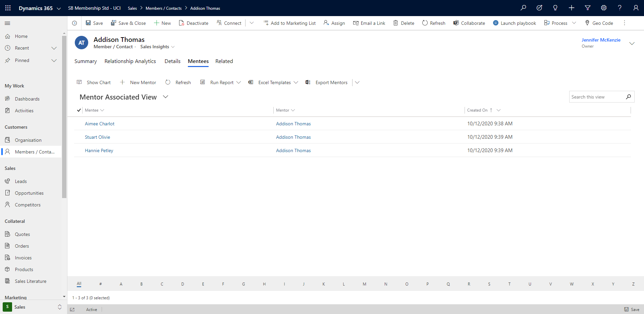This screenshot has width=644, height=314.
Task: Open the Related tab
Action: [224, 61]
